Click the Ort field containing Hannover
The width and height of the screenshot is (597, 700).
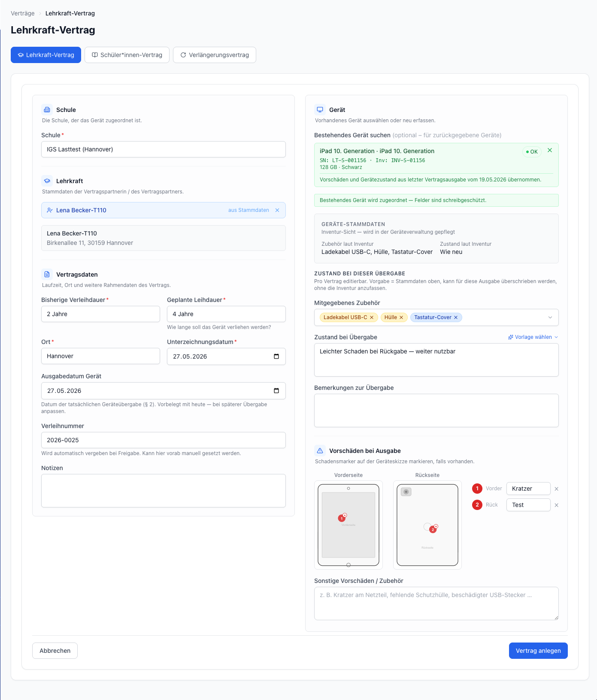point(100,356)
